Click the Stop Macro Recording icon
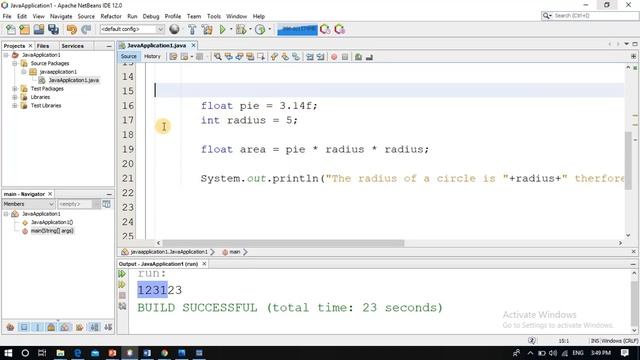This screenshot has height=360, width=640. pos(345,57)
